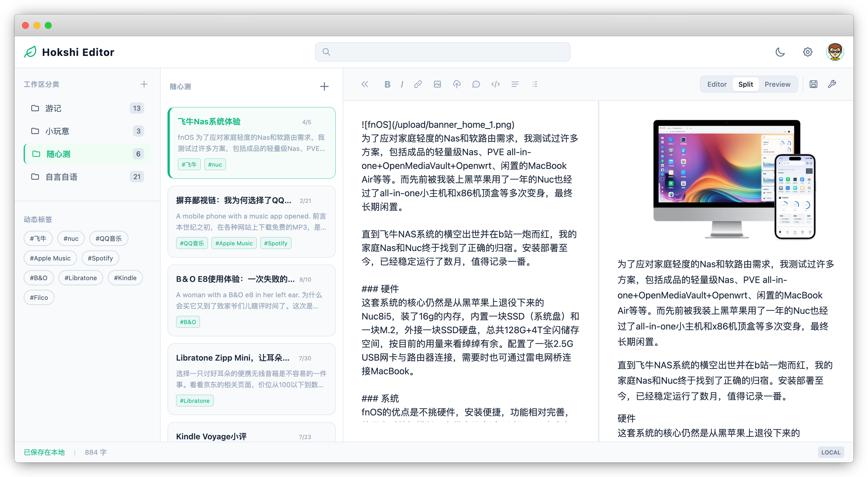868x477 pixels.
Task: Click the Hokshi Editor leaf logo
Action: (30, 52)
